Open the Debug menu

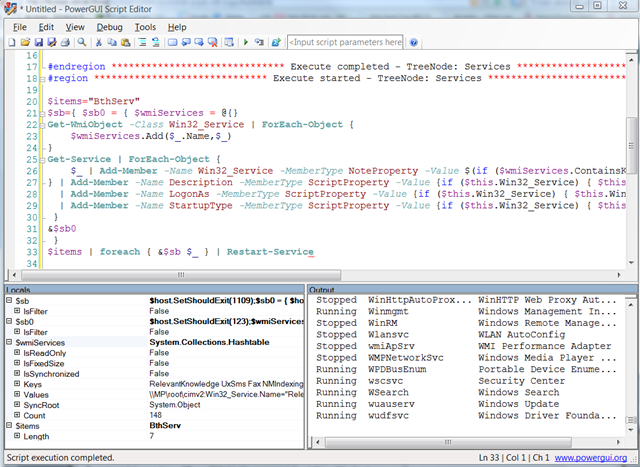point(109,27)
